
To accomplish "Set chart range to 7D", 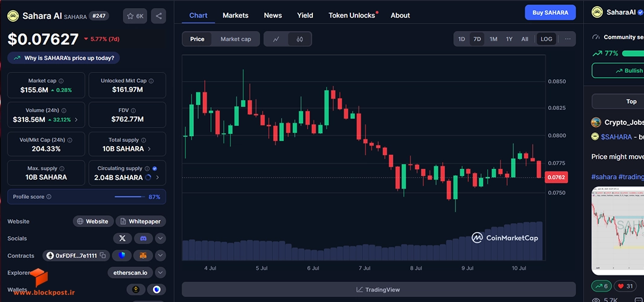I will pos(477,39).
